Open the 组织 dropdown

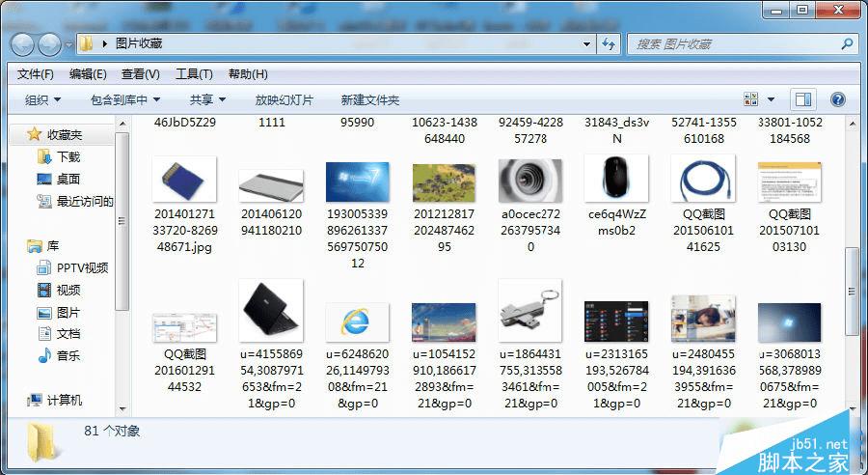[x=42, y=100]
